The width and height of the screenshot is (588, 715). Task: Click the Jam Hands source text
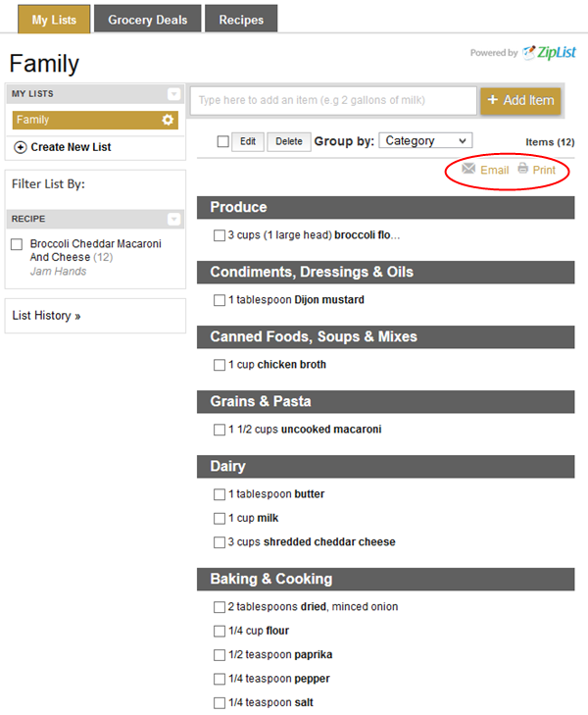coord(58,272)
